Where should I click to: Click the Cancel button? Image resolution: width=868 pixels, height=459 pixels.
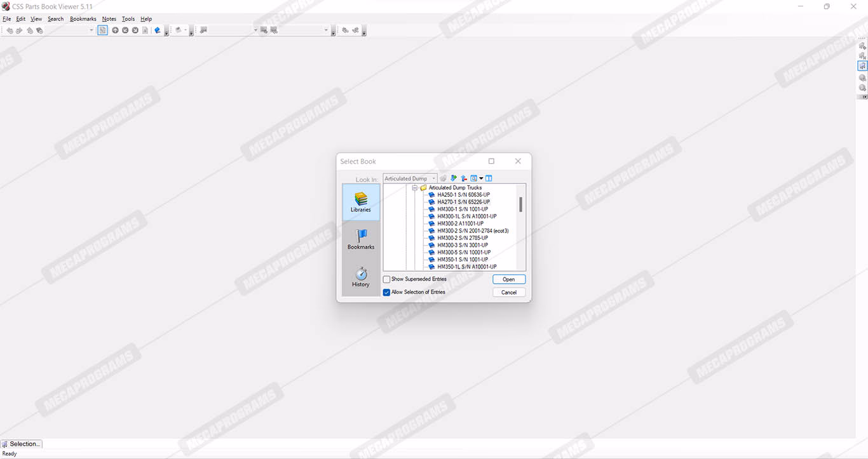509,293
